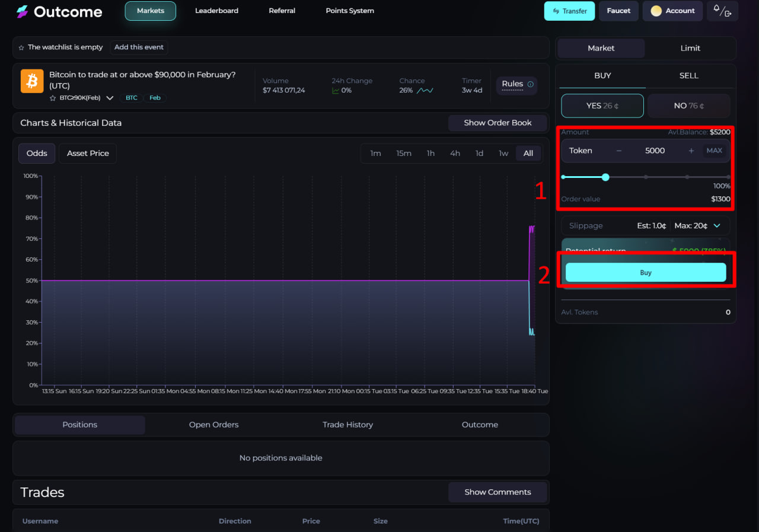Click the Outcome logo icon
The width and height of the screenshot is (759, 532).
[23, 12]
